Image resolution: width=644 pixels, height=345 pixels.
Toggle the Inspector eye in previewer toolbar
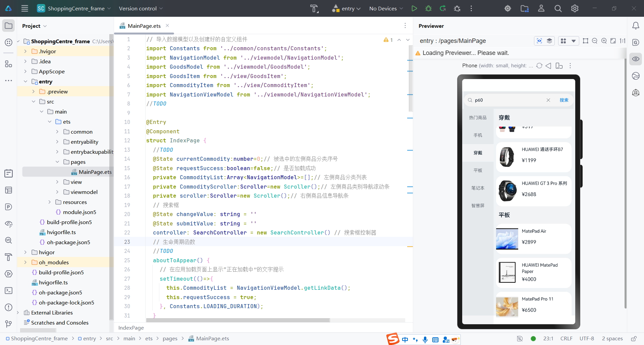click(539, 41)
